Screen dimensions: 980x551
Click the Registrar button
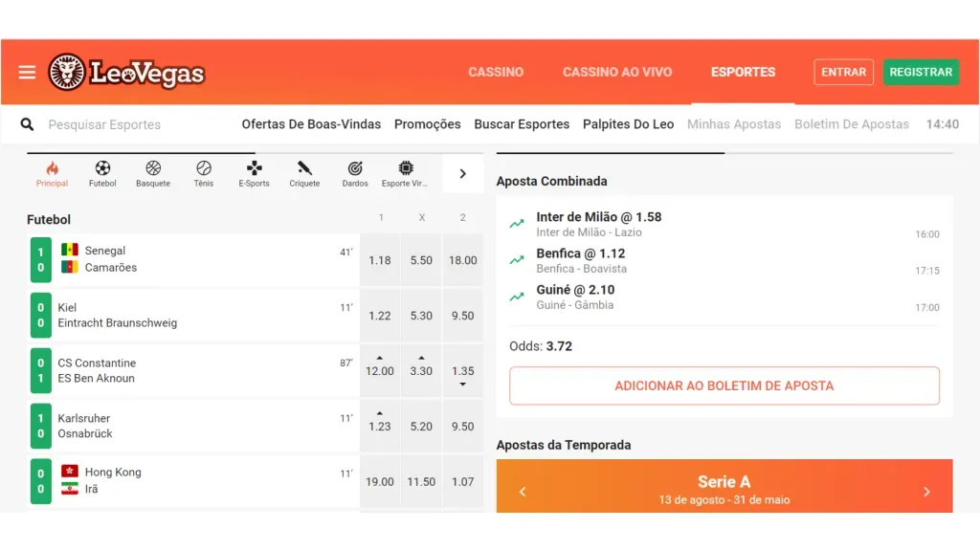921,72
